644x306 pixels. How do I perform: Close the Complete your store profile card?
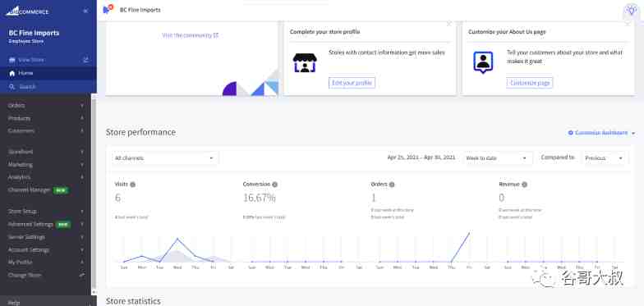448,24
